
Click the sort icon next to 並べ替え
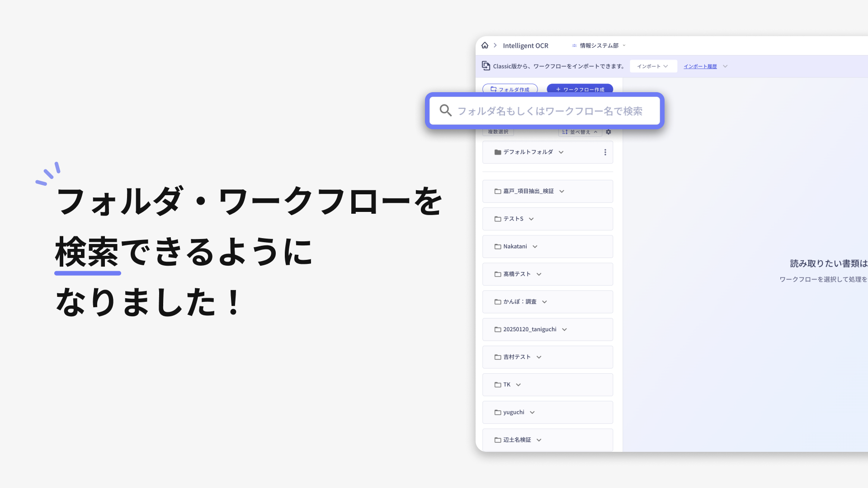564,131
